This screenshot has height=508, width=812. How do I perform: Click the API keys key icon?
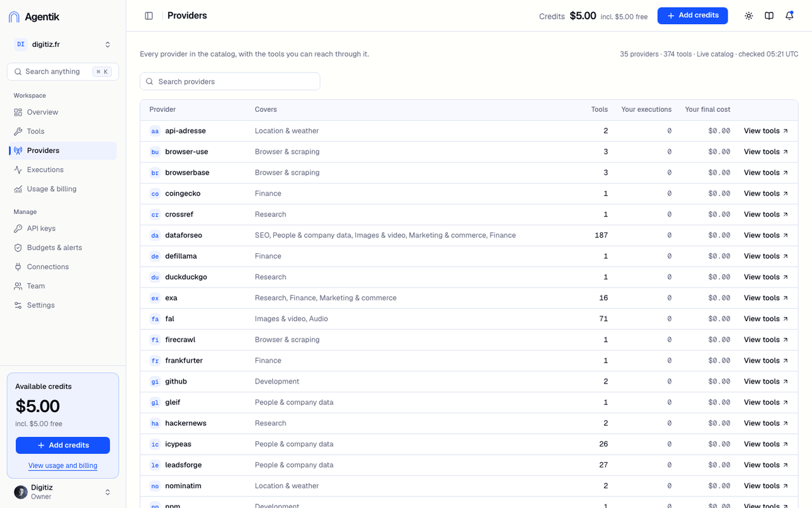(x=18, y=229)
